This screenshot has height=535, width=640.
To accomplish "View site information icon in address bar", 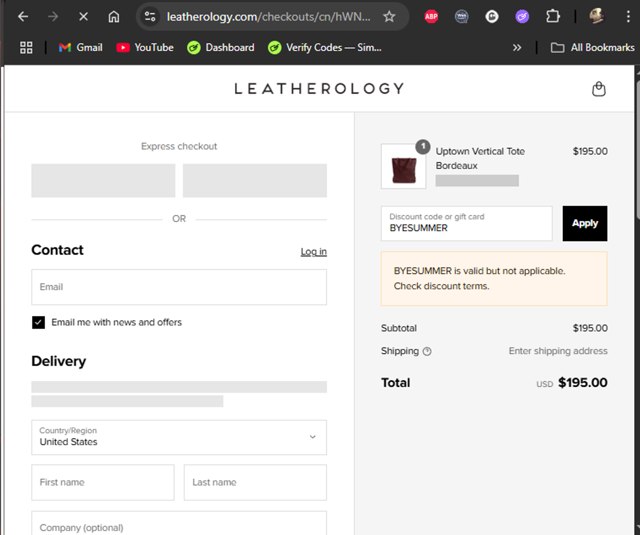I will (x=150, y=17).
